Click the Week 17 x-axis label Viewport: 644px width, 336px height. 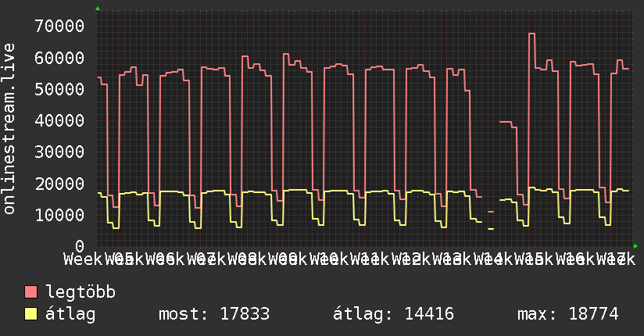pyautogui.click(x=616, y=259)
